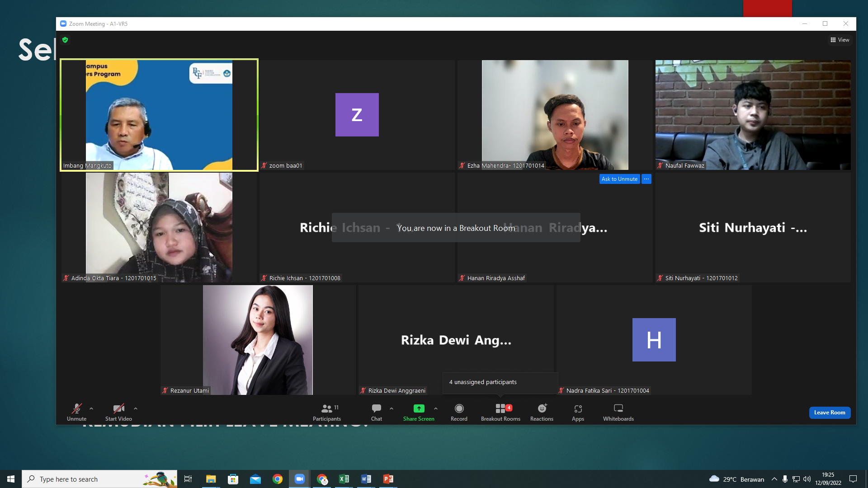Click the Leave Room button
The height and width of the screenshot is (488, 868).
point(830,413)
